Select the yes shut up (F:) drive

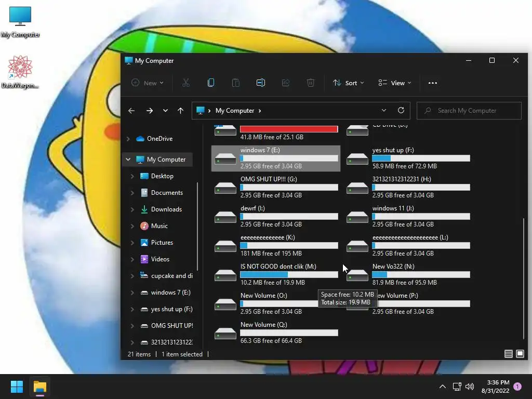[408, 158]
